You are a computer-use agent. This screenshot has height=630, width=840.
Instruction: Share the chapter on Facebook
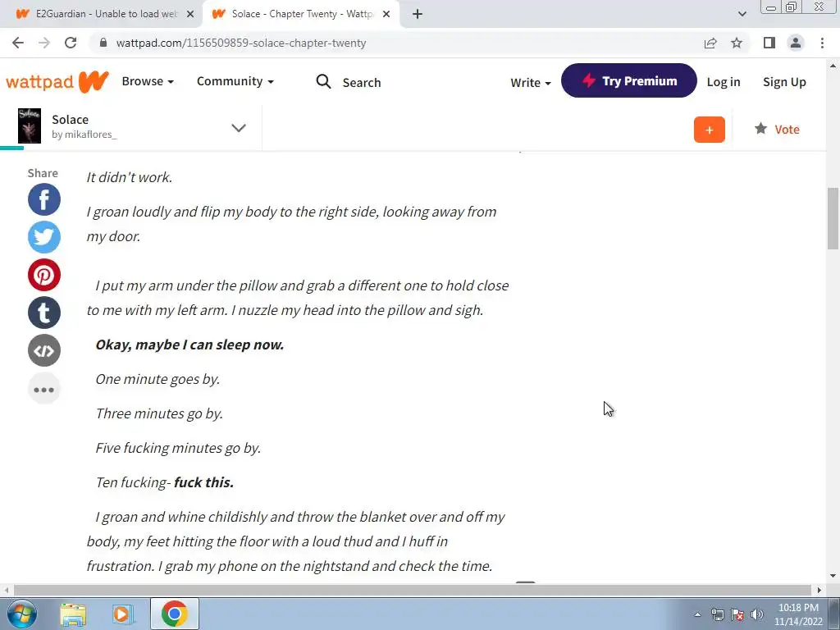pos(44,199)
